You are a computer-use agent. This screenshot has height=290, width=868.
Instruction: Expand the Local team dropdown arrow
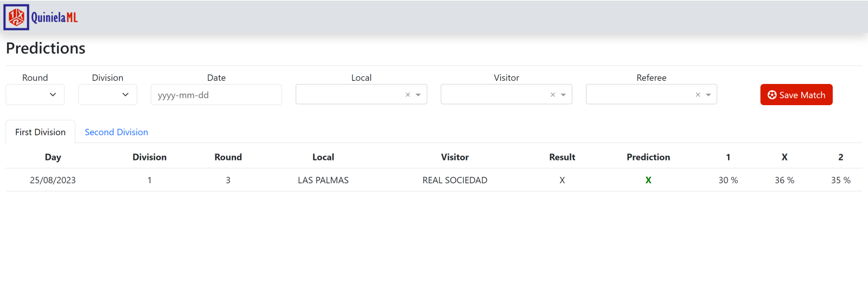[418, 95]
